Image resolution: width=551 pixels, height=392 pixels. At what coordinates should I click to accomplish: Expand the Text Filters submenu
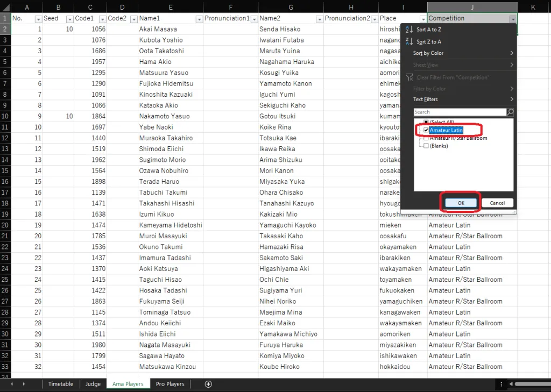(x=463, y=99)
